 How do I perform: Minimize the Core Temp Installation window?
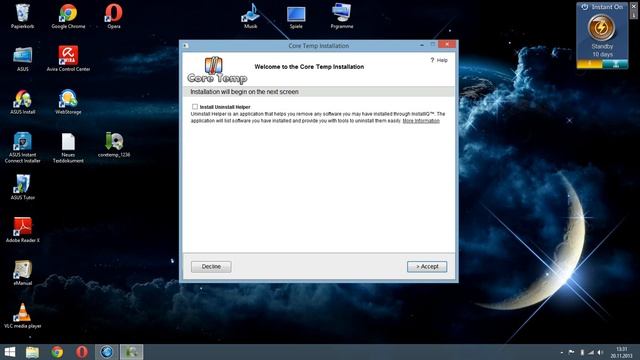pos(422,45)
